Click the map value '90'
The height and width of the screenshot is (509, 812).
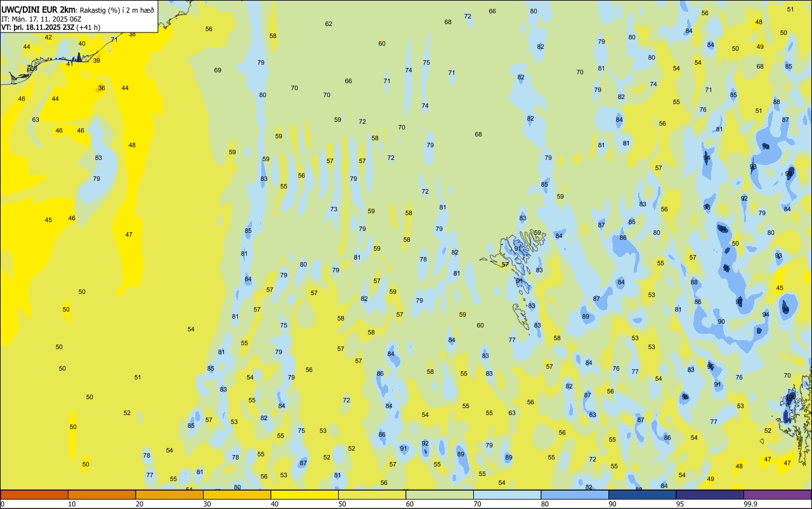[721, 322]
